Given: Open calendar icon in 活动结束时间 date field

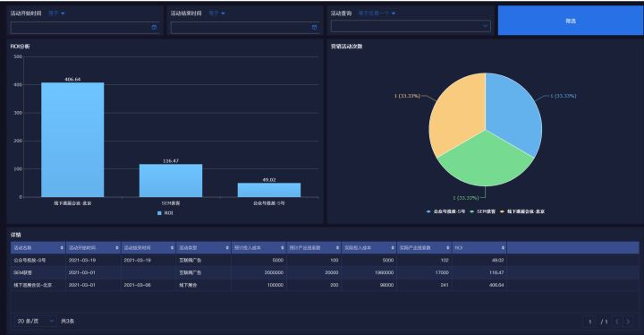Looking at the screenshot, I should tap(315, 27).
